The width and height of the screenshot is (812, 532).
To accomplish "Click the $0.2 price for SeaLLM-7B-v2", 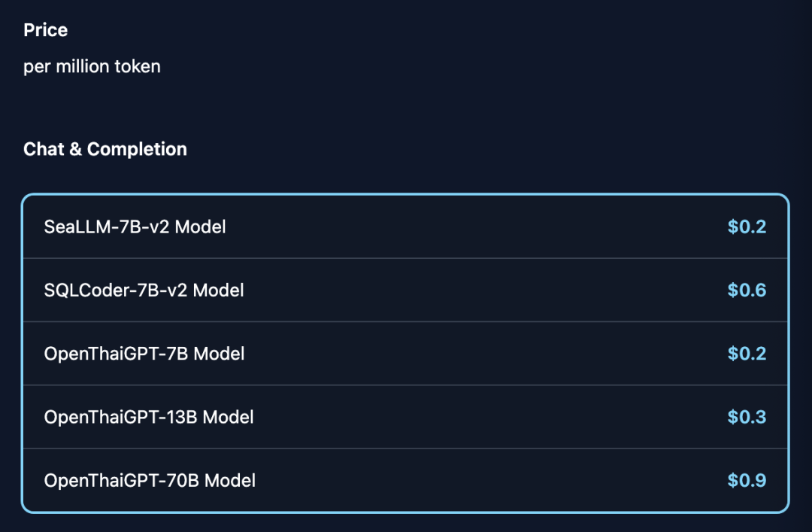I will tap(747, 226).
